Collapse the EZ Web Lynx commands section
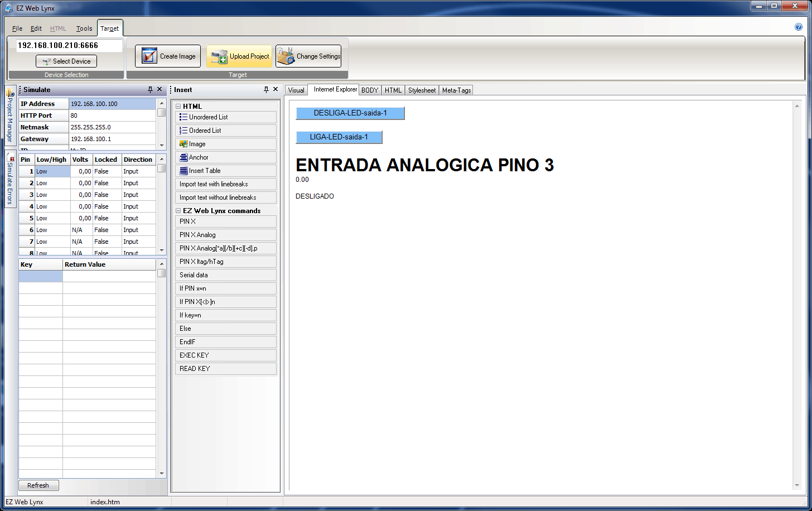This screenshot has width=812, height=511. 178,211
